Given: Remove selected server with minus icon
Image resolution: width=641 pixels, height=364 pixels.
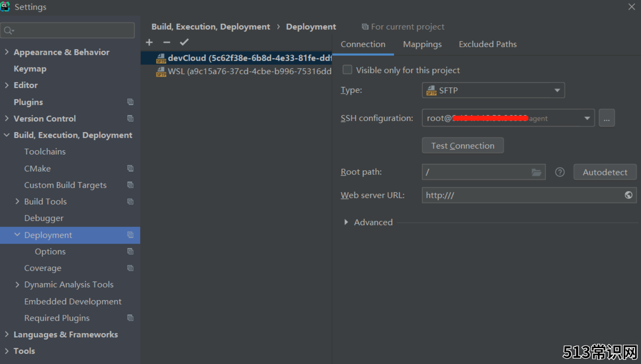Looking at the screenshot, I should pyautogui.click(x=167, y=42).
